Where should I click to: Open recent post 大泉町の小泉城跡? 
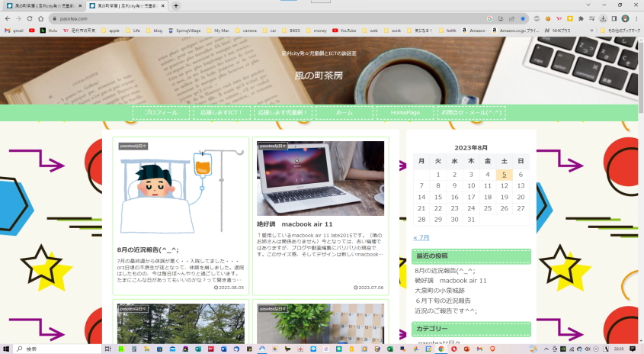coord(440,291)
